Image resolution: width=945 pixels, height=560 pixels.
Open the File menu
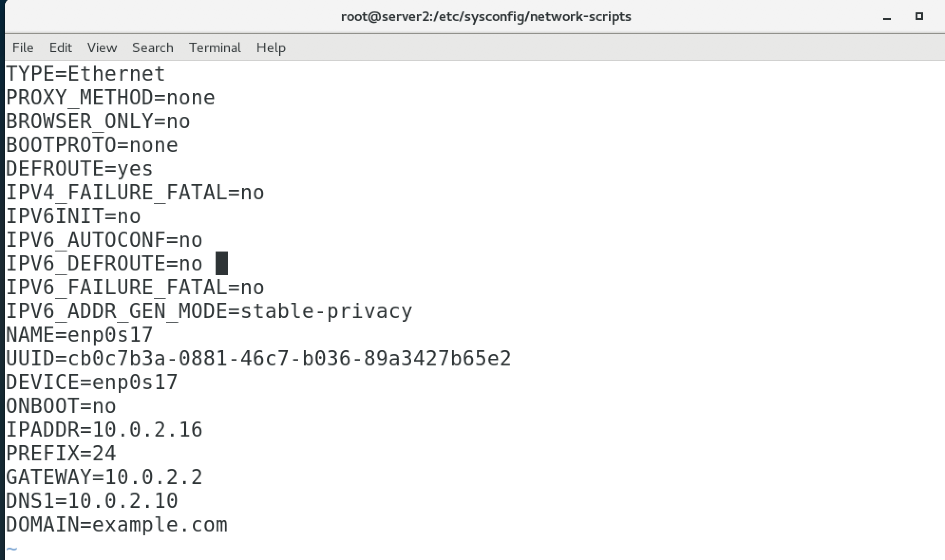coord(23,47)
